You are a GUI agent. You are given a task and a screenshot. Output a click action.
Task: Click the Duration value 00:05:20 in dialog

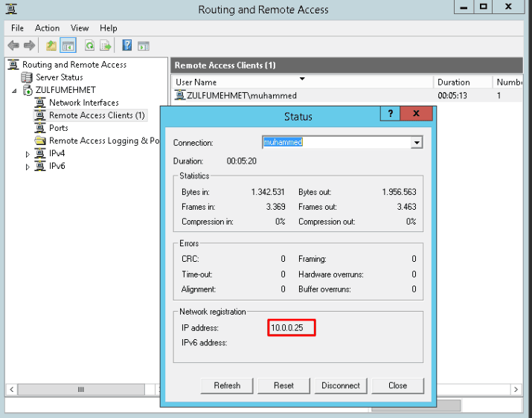(242, 161)
